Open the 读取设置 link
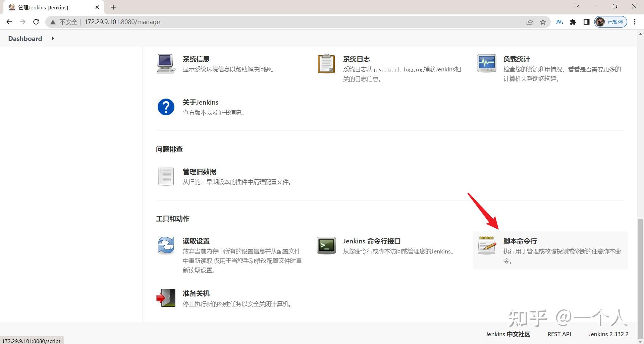644x344 pixels. [196, 241]
